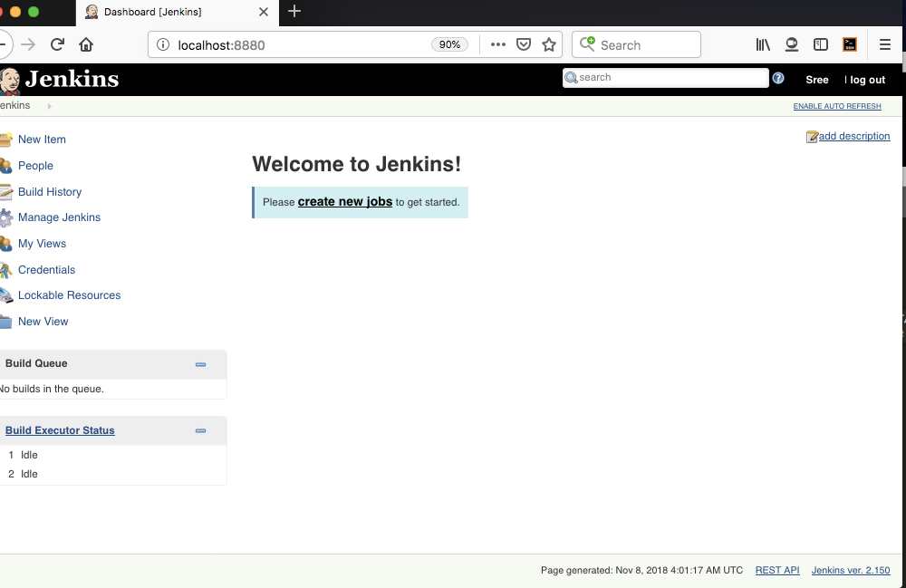Open My Views link

click(42, 243)
